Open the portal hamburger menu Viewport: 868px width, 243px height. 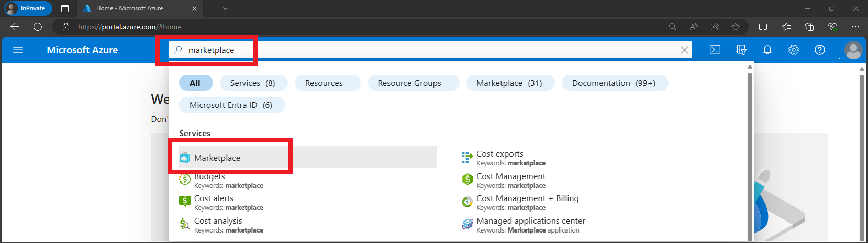[18, 50]
